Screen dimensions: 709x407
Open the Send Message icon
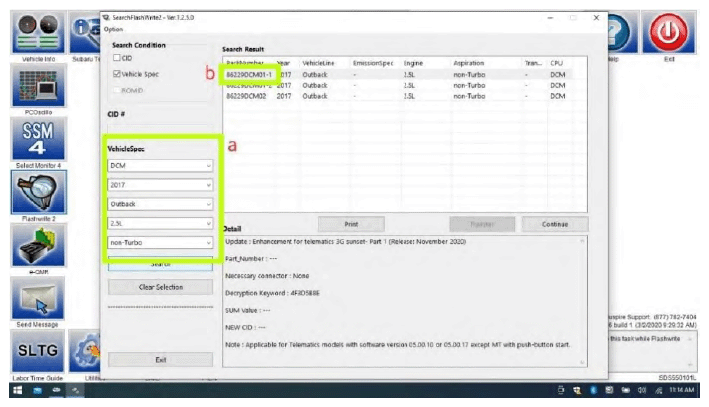click(38, 298)
